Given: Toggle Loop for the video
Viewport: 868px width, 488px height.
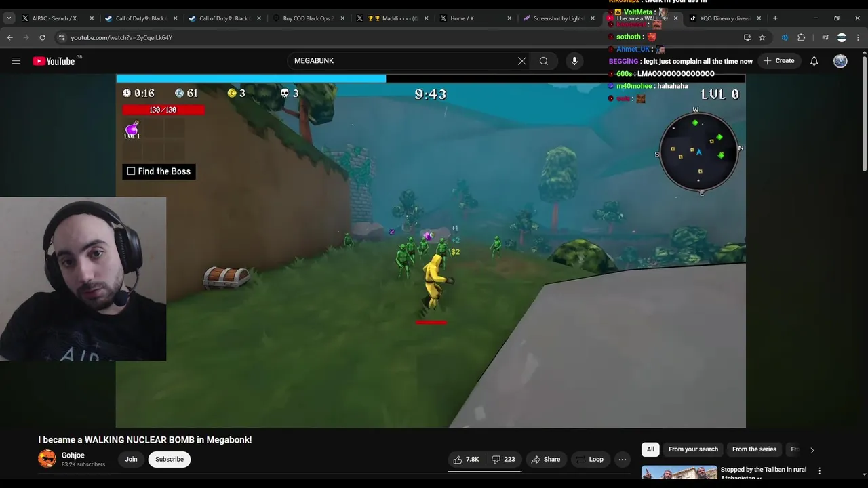Looking at the screenshot, I should 589,460.
